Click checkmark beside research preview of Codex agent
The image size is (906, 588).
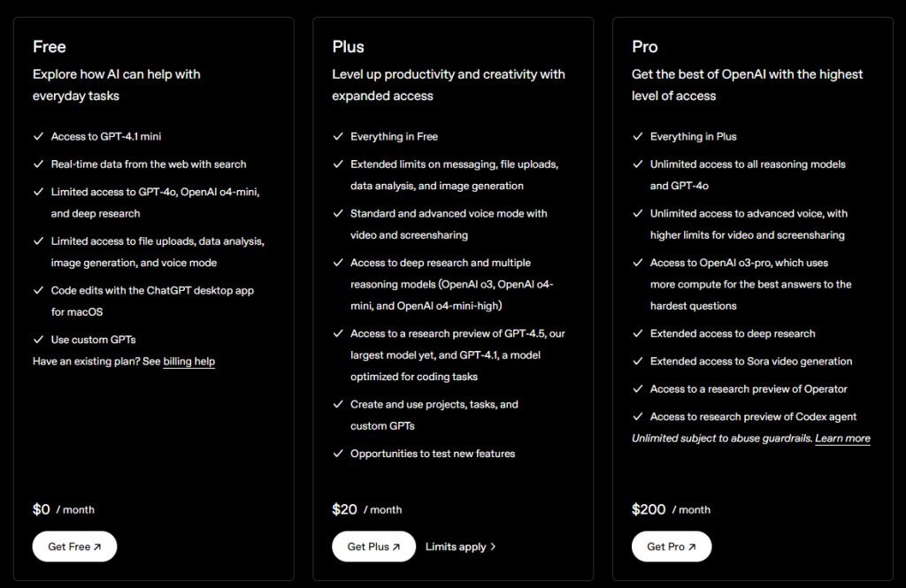point(637,416)
